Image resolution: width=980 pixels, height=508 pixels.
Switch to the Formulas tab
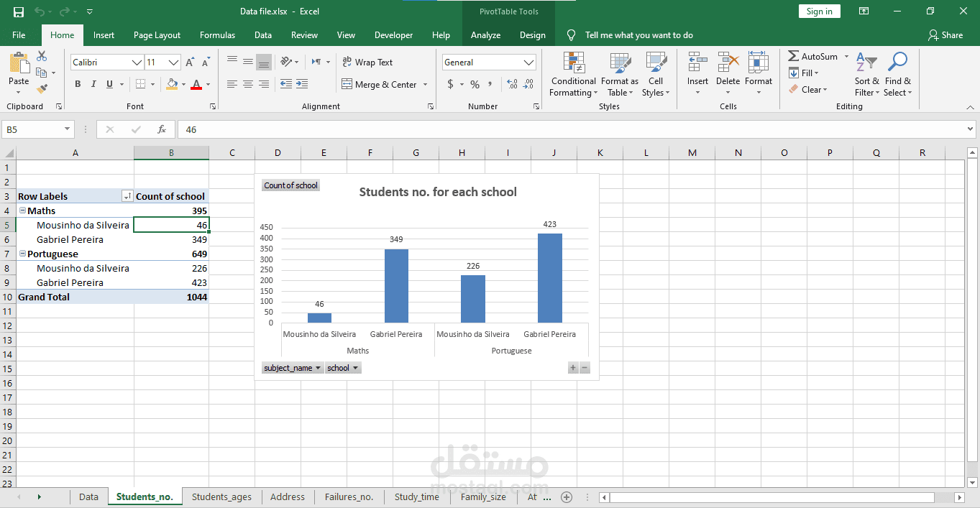tap(217, 35)
